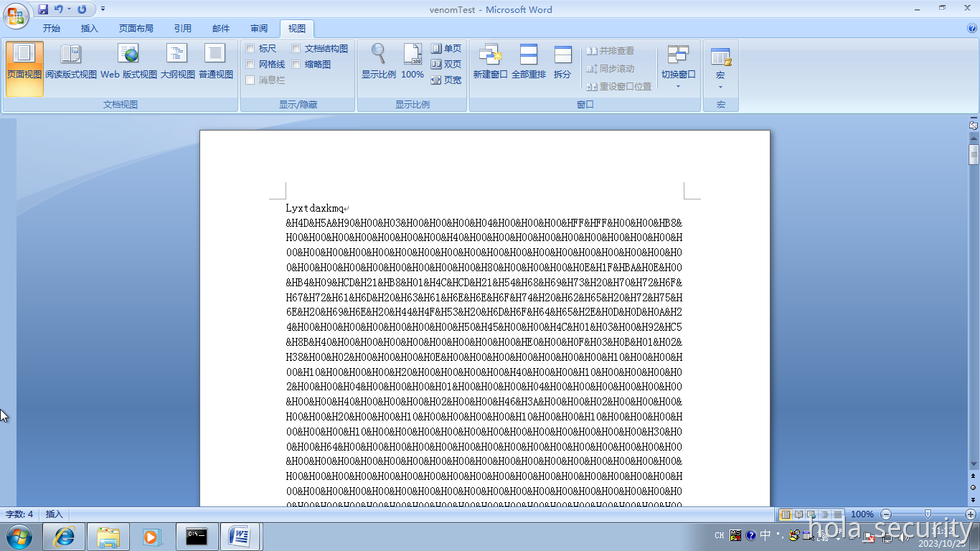The image size is (980, 551).
Task: Switch to 大纲视图 (Outline view)
Action: [176, 61]
